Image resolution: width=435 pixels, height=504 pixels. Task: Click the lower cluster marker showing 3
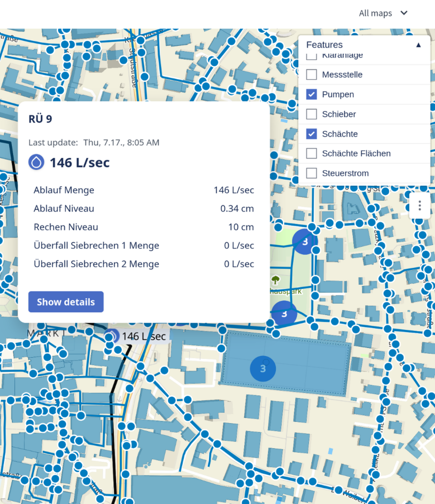pos(284,314)
